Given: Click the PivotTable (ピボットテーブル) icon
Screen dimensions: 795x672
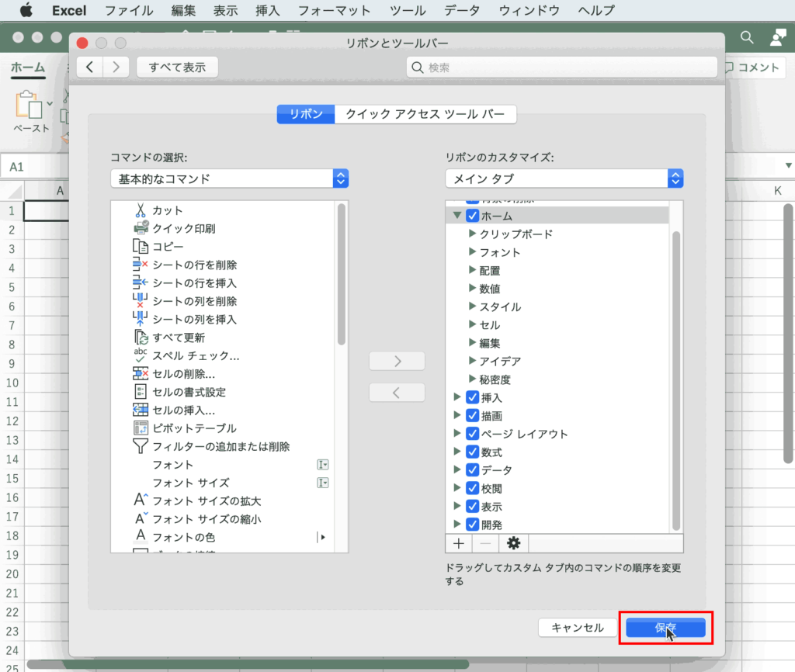Looking at the screenshot, I should click(141, 428).
